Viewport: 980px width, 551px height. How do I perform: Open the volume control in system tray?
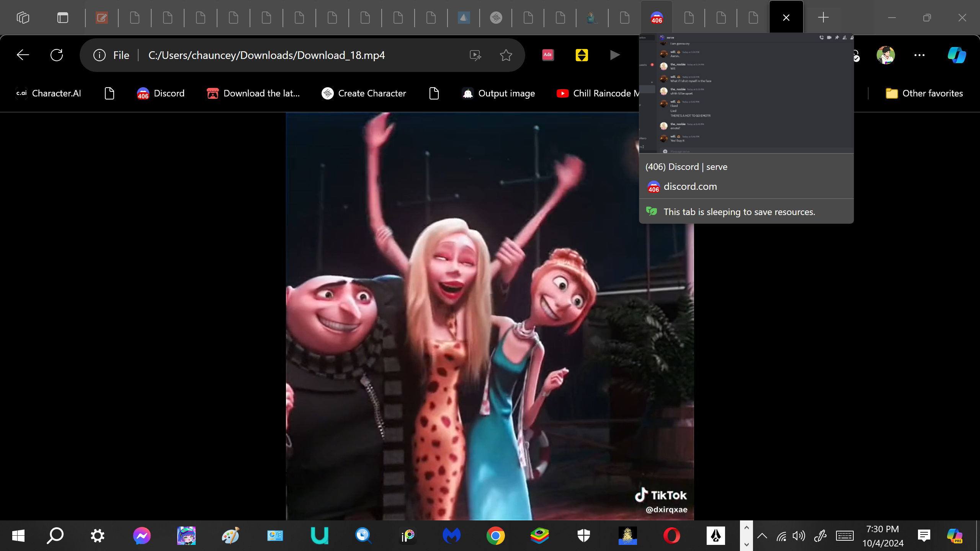click(799, 536)
